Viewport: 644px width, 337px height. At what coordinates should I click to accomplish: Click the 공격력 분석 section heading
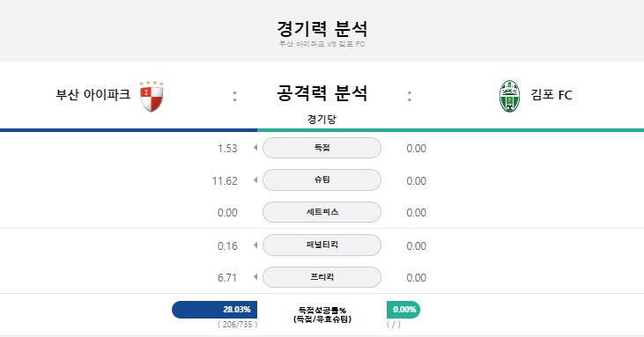tap(322, 93)
